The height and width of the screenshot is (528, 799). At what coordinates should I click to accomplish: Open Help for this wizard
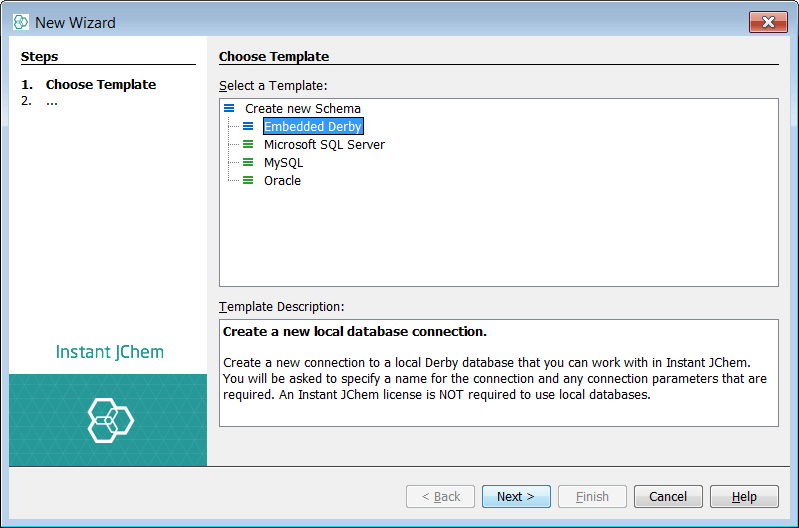[744, 497]
